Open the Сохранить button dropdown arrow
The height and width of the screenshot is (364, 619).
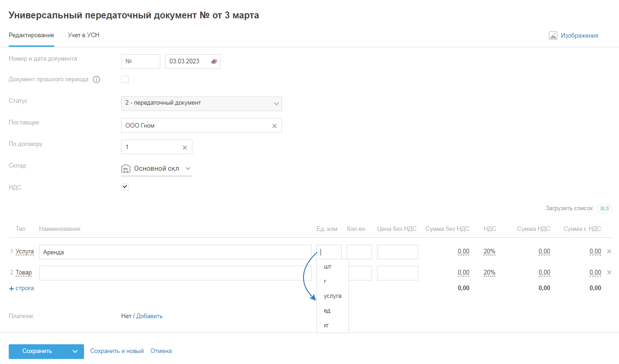pos(75,352)
